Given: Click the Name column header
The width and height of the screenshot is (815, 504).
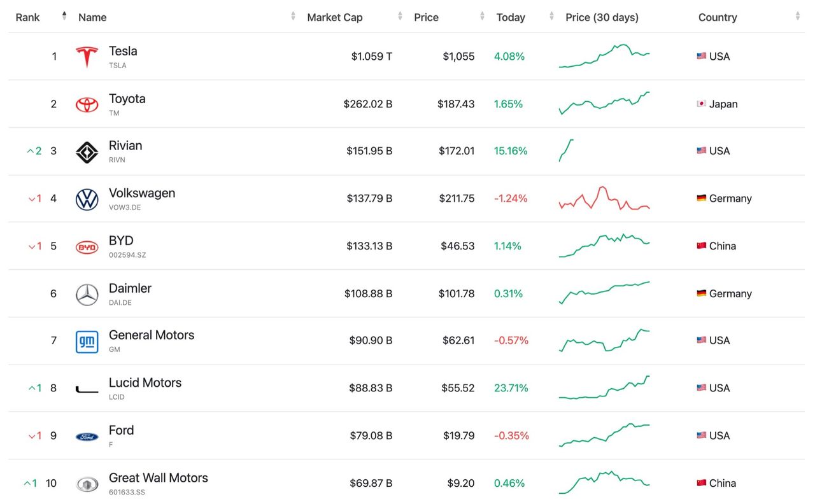Looking at the screenshot, I should (x=92, y=17).
